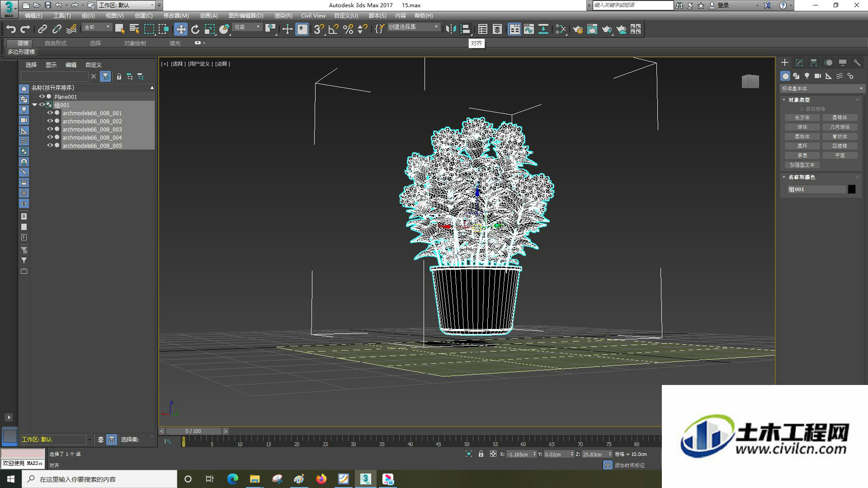Open Render Setup teapot with gear
The width and height of the screenshot is (868, 488).
tap(578, 29)
